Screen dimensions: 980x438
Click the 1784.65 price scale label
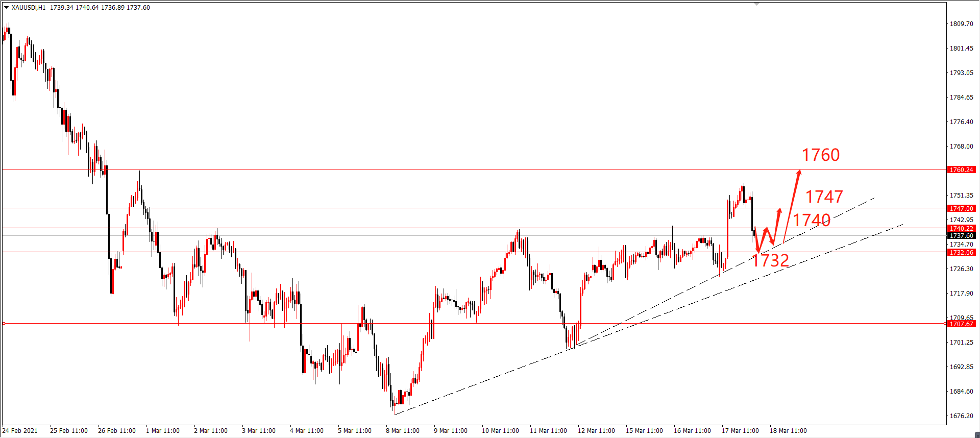[x=961, y=98]
